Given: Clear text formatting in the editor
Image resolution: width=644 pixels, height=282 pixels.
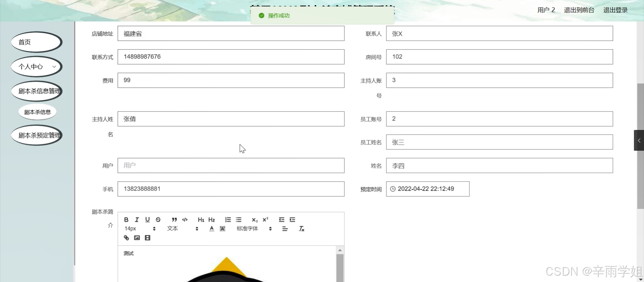Looking at the screenshot, I should (x=302, y=229).
